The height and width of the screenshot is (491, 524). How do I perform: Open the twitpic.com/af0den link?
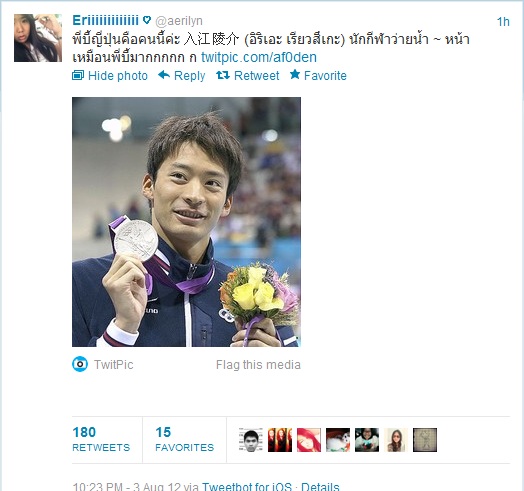tap(259, 57)
